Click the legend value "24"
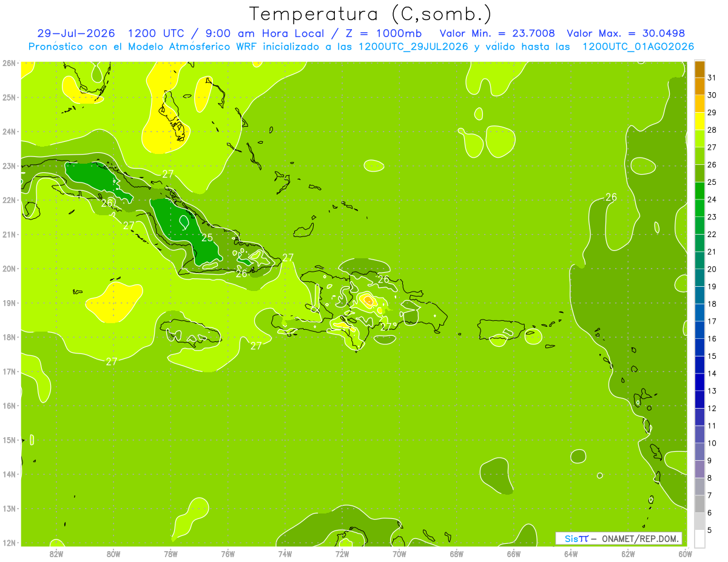Viewport: 728px width, 562px height. point(712,199)
